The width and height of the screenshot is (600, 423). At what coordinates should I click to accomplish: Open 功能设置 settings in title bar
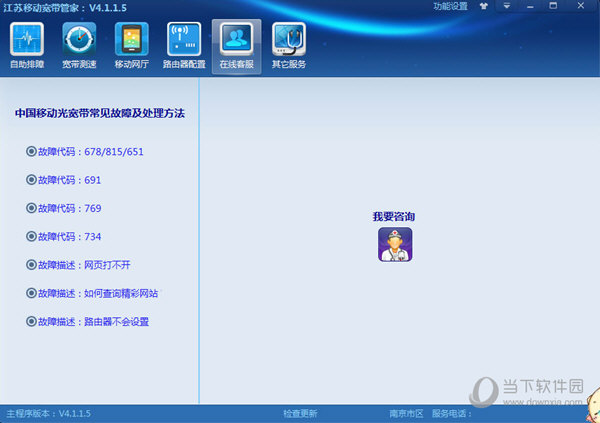tap(450, 6)
